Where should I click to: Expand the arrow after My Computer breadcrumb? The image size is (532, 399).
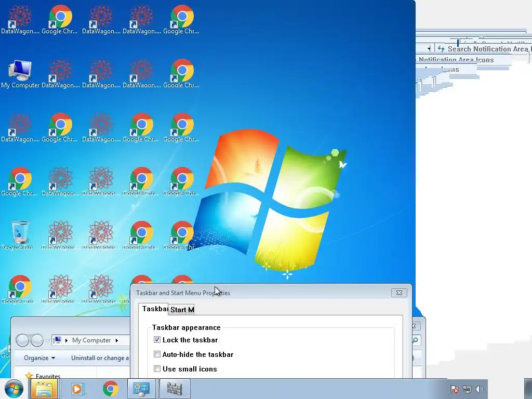[117, 340]
